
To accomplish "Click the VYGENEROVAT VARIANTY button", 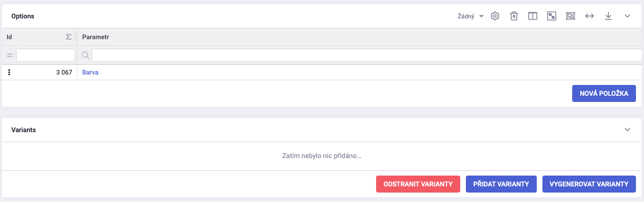I will [x=589, y=184].
